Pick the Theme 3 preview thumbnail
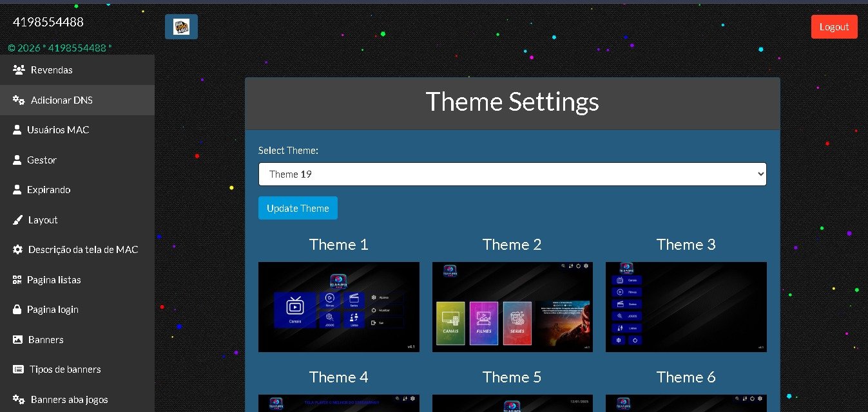The height and width of the screenshot is (412, 868). pyautogui.click(x=686, y=307)
